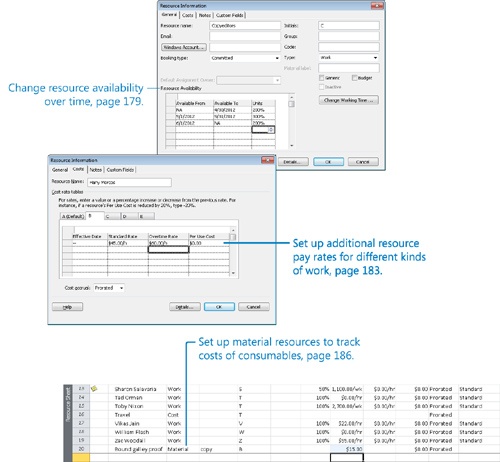Open the Default Assignment Owner dropdown
This screenshot has height=462, width=500.
pos(277,80)
